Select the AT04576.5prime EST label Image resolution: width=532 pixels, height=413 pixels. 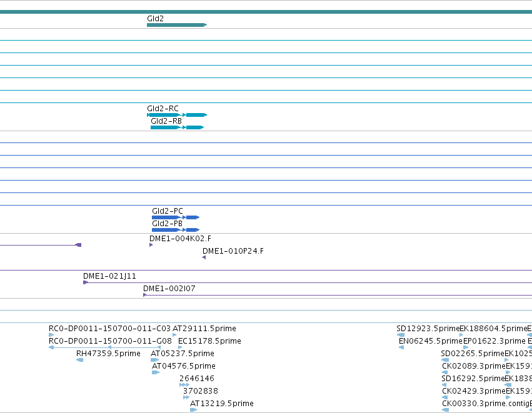(x=184, y=366)
